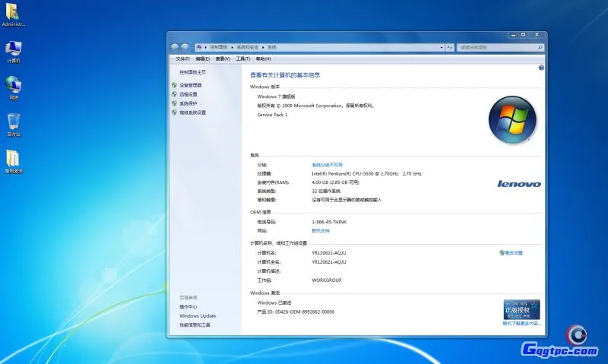Click shield icon next to 设备管理器
The image size is (608, 364).
[175, 85]
